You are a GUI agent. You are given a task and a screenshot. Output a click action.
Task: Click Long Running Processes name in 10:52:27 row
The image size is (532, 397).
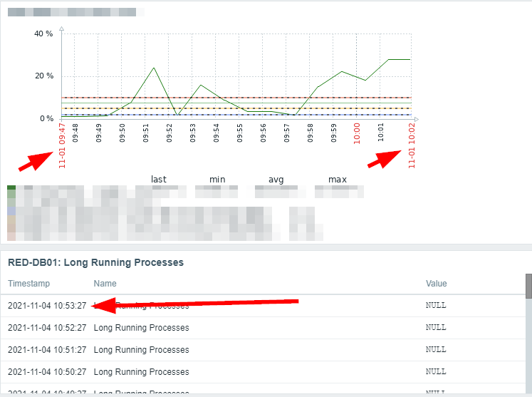142,328
